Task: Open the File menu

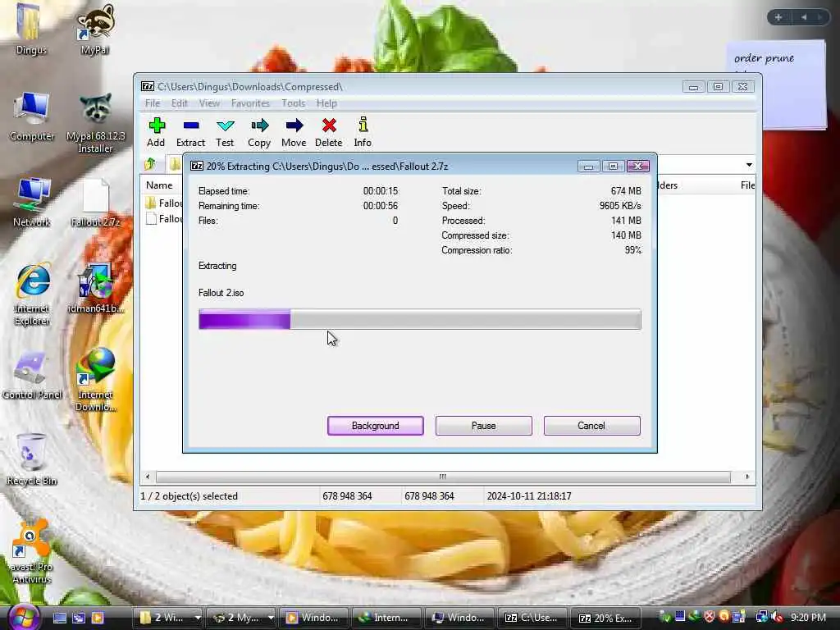Action: coord(152,103)
